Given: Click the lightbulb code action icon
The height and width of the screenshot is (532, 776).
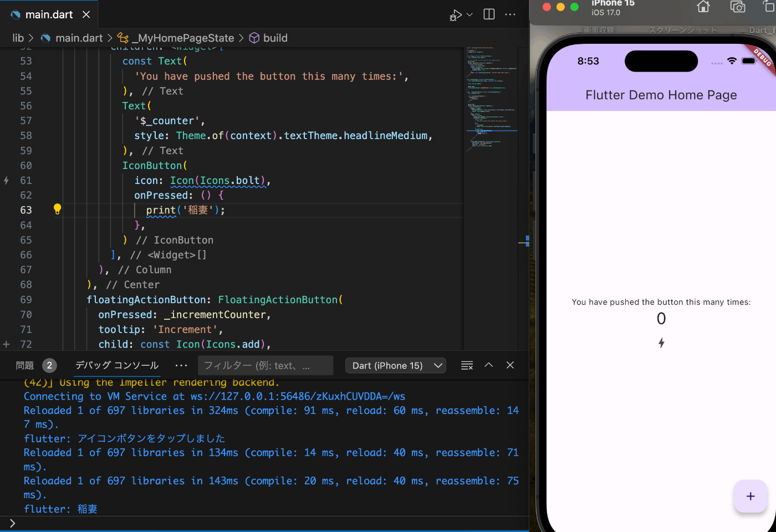Looking at the screenshot, I should tap(57, 209).
